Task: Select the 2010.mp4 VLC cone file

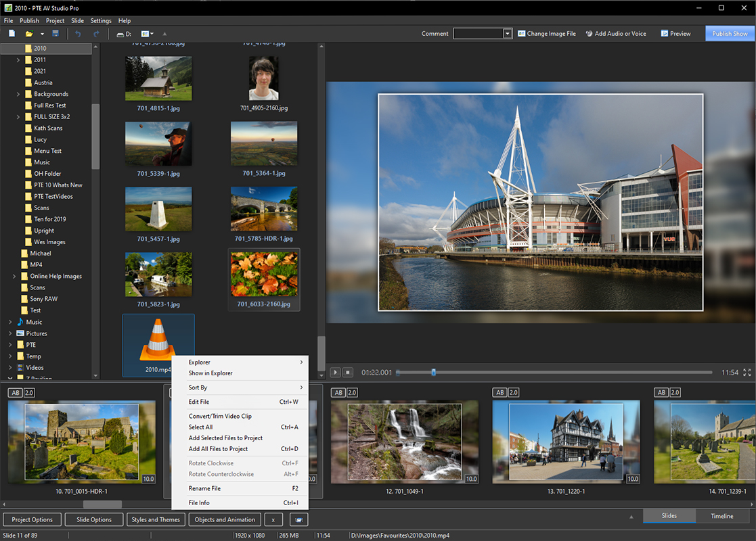Action: (x=158, y=345)
